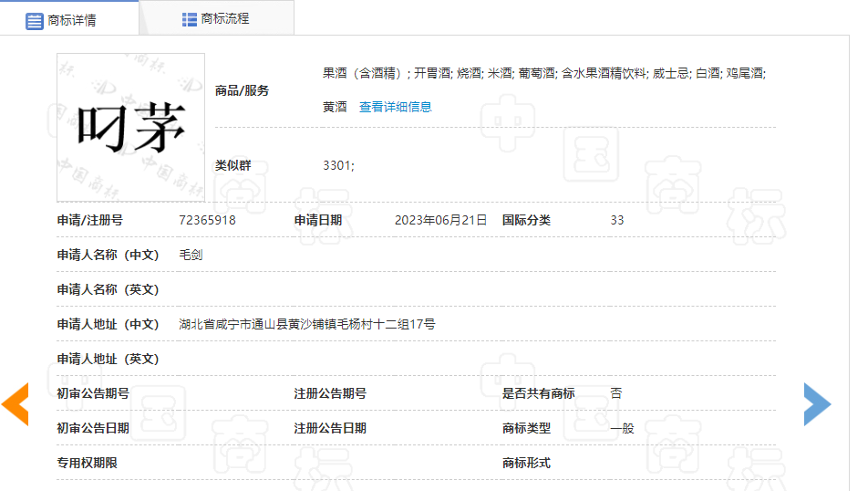Click the 否 shared trademark value

616,393
